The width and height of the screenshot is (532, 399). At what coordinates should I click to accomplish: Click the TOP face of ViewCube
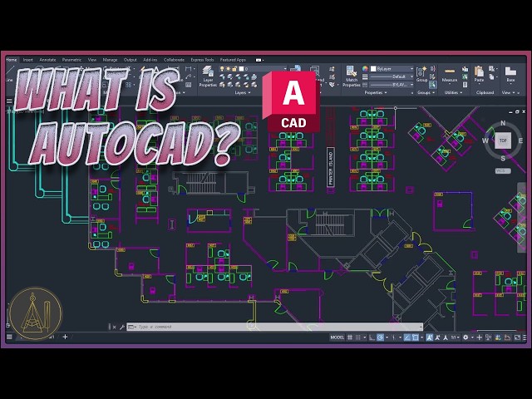tap(503, 140)
